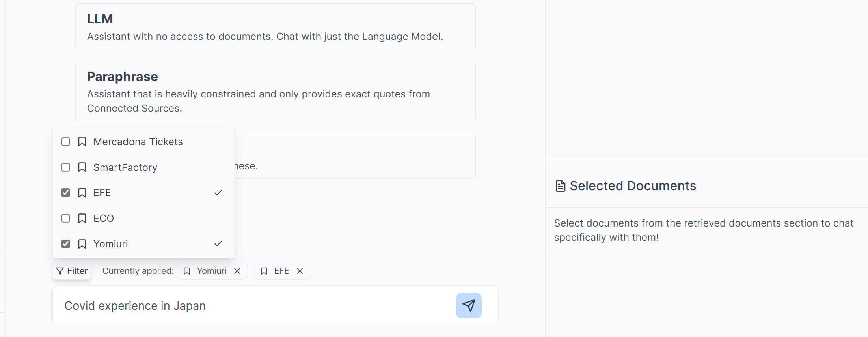Click the funnel icon on the Filter button
868x337 pixels.
coord(60,271)
